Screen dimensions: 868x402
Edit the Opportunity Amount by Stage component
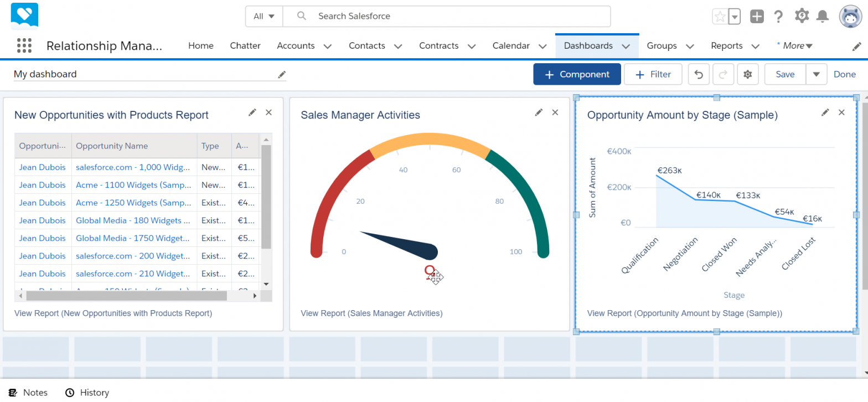click(x=825, y=112)
